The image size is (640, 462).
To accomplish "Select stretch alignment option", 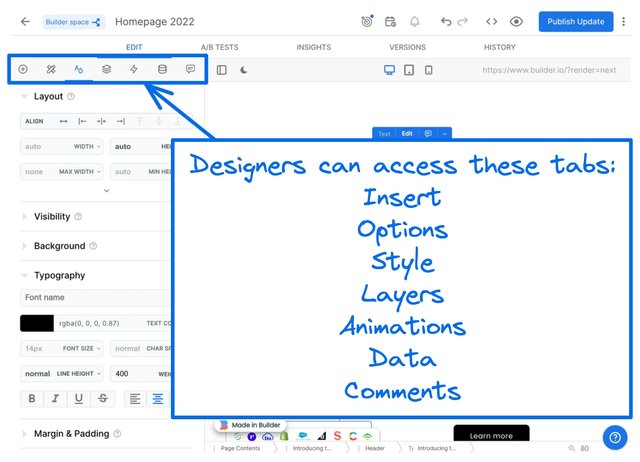I will click(x=63, y=121).
